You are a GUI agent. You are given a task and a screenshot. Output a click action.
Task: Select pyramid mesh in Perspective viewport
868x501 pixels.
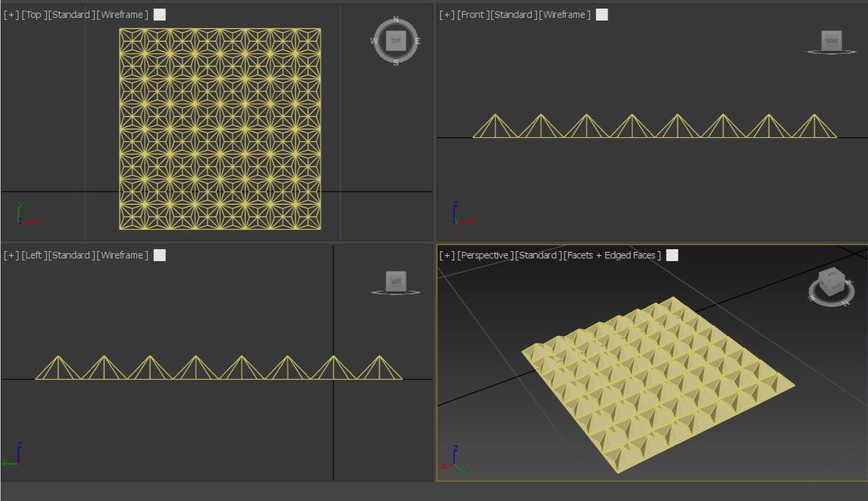(658, 384)
